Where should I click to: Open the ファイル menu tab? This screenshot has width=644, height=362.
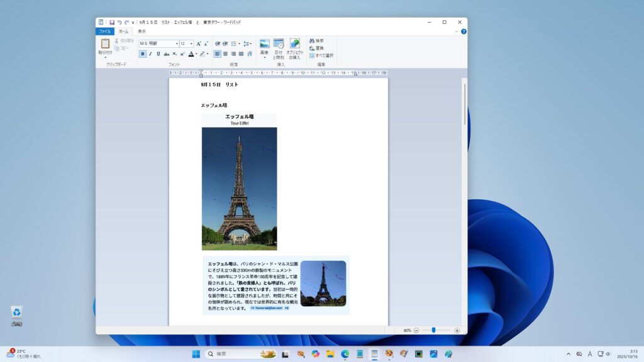click(104, 31)
